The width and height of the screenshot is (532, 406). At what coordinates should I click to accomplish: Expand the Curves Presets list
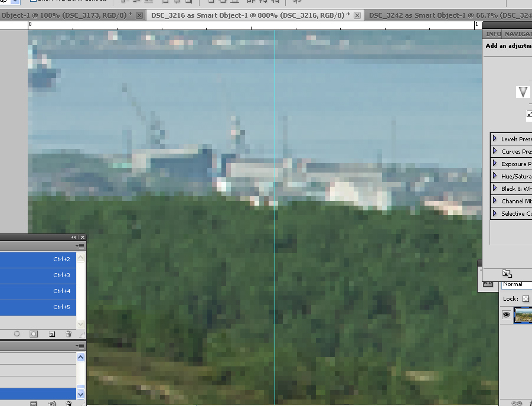pyautogui.click(x=495, y=151)
